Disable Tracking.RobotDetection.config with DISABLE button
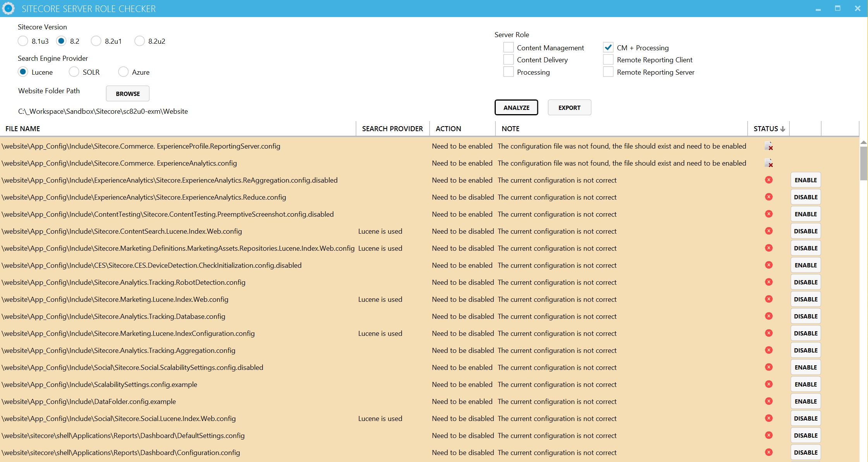 tap(806, 282)
